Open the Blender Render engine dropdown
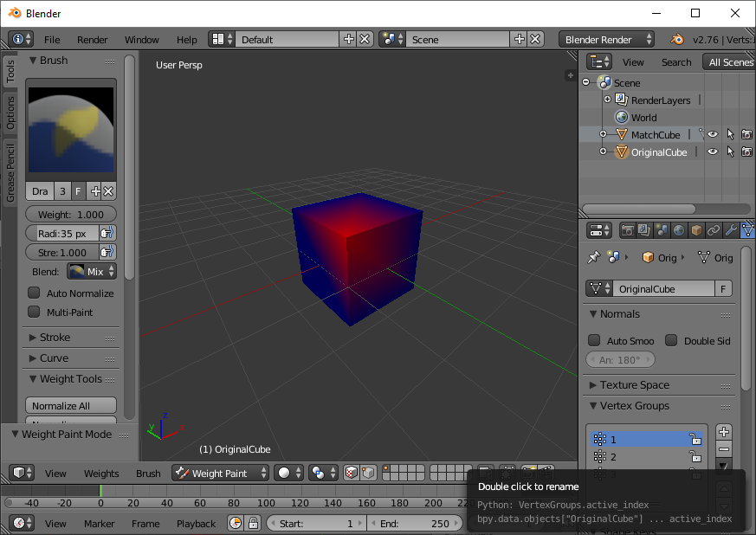The image size is (756, 535). 606,40
